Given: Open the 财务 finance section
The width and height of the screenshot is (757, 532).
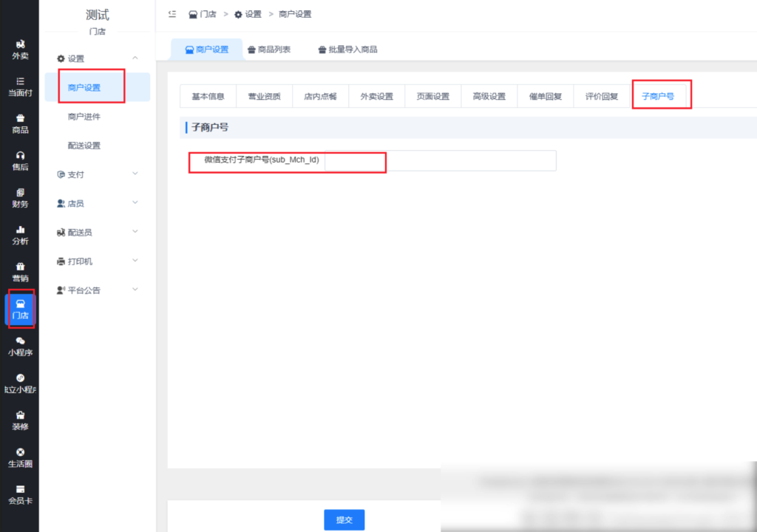Looking at the screenshot, I should click(19, 198).
